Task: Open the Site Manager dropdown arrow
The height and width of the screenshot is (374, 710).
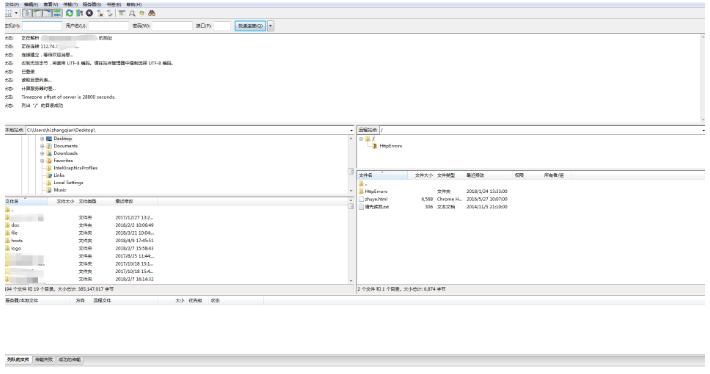Action: pyautogui.click(x=16, y=13)
